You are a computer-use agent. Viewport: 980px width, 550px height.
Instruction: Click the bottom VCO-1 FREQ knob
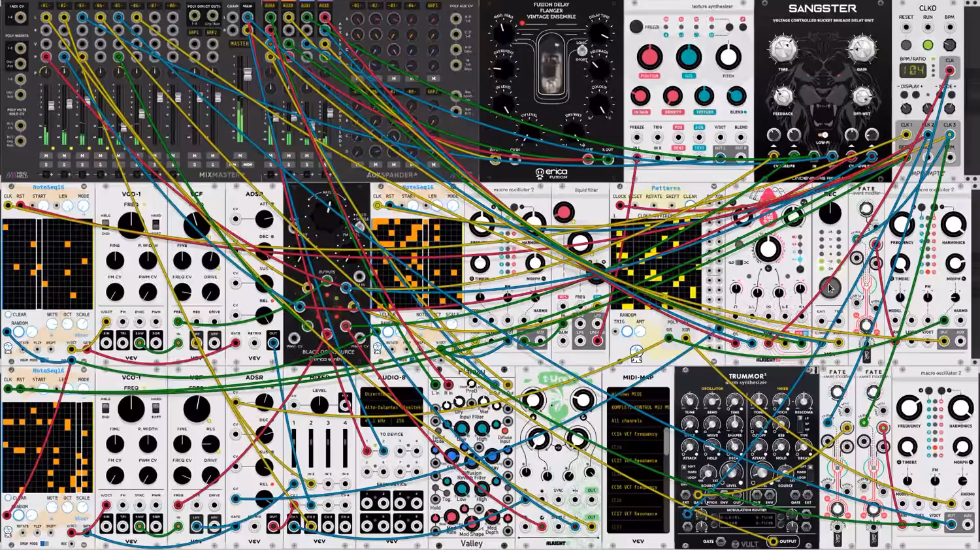131,410
